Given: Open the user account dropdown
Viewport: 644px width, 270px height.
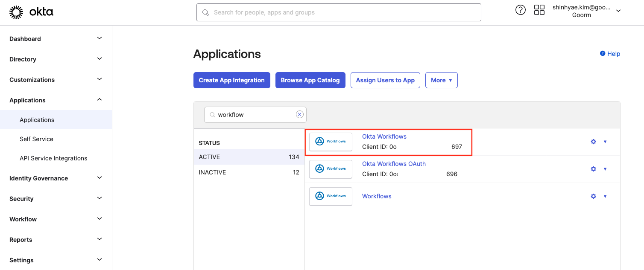Looking at the screenshot, I should (x=618, y=11).
